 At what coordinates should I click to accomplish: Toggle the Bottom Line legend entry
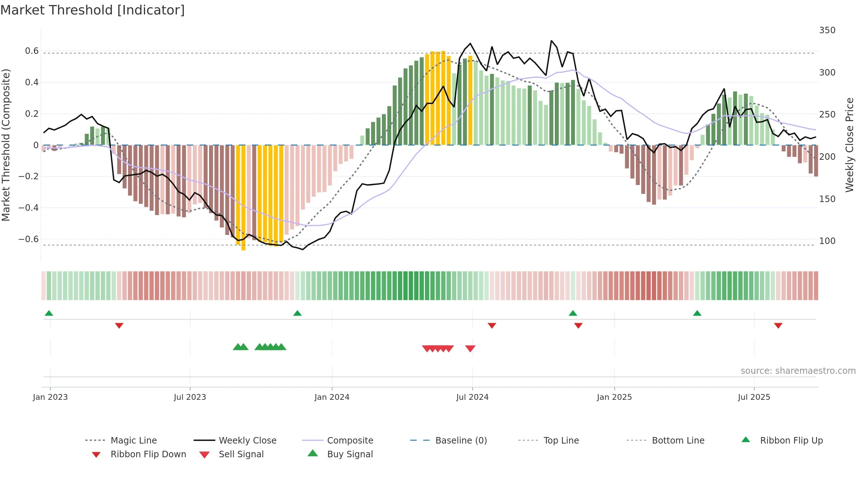[x=665, y=440]
